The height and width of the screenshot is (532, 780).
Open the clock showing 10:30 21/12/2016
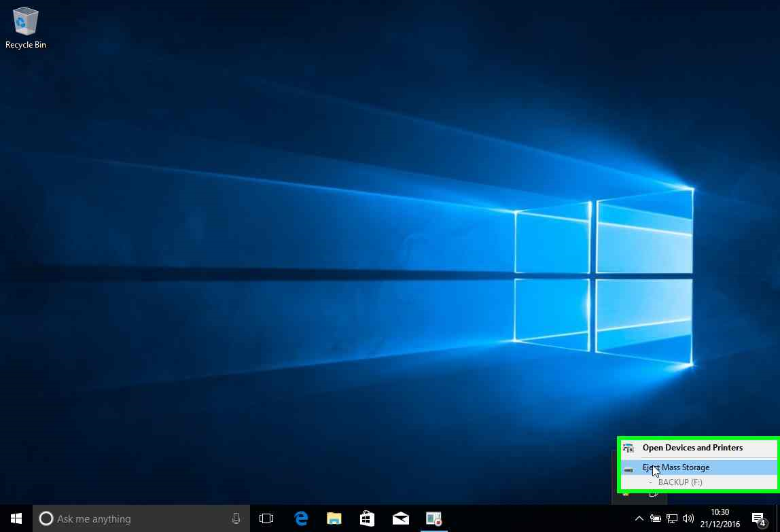click(720, 518)
